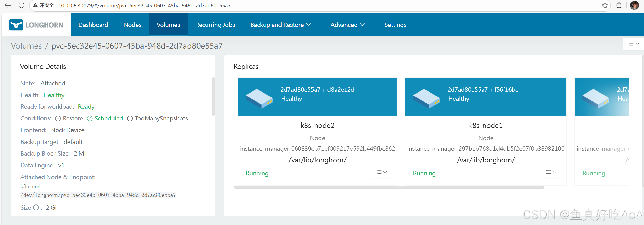Click the disk icon of replica r-d8a2e12d
Image resolution: width=644 pixels, height=225 pixels.
(259, 99)
